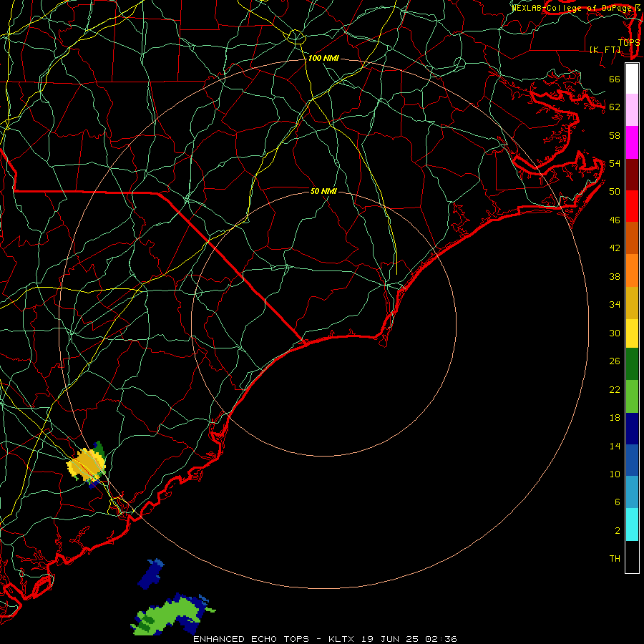Pick the bright orange legend swatch near 38
644x644 pixels.
[632, 270]
